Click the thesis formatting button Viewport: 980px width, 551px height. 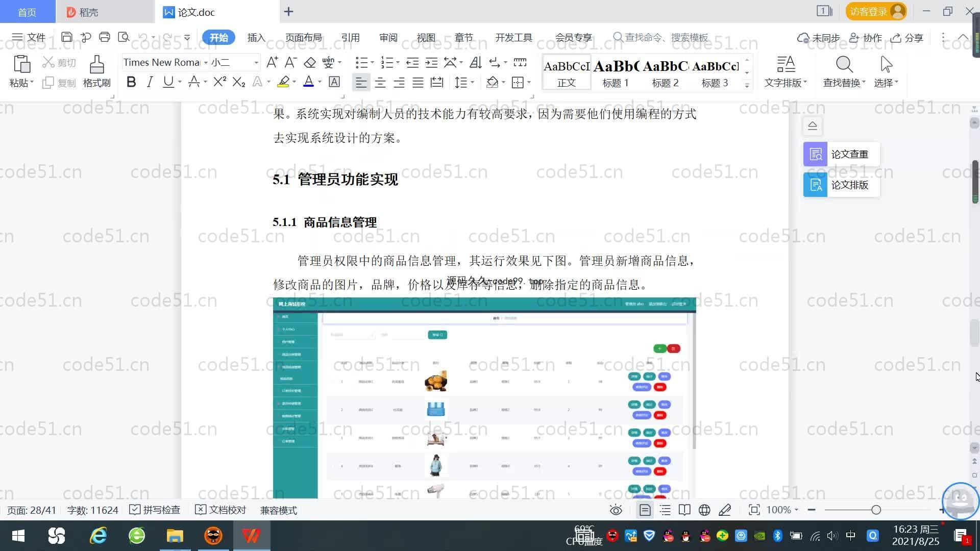point(841,185)
